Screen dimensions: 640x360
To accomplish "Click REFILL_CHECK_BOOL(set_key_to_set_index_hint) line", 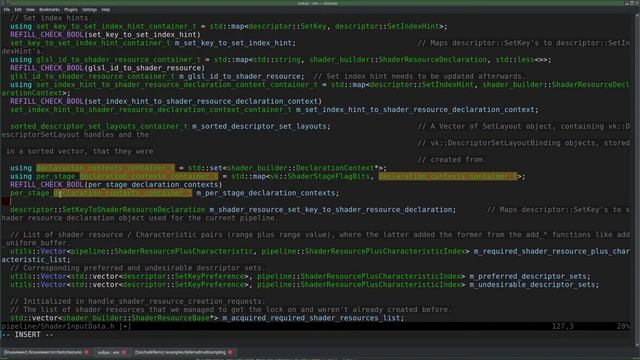I will [x=105, y=35].
